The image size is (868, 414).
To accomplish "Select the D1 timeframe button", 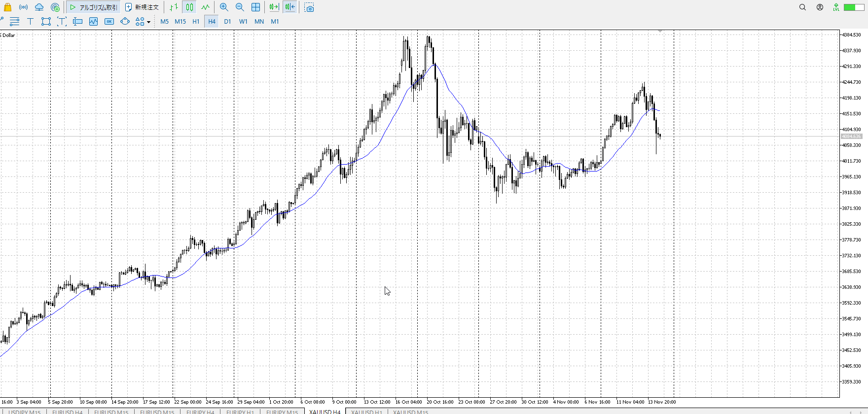I will [227, 21].
